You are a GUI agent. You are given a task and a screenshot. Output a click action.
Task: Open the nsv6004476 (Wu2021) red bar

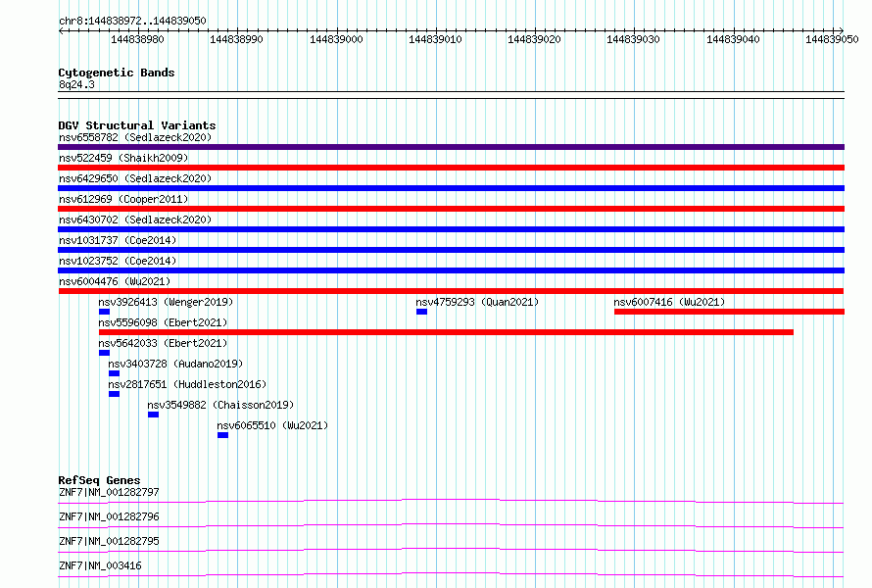coord(451,291)
